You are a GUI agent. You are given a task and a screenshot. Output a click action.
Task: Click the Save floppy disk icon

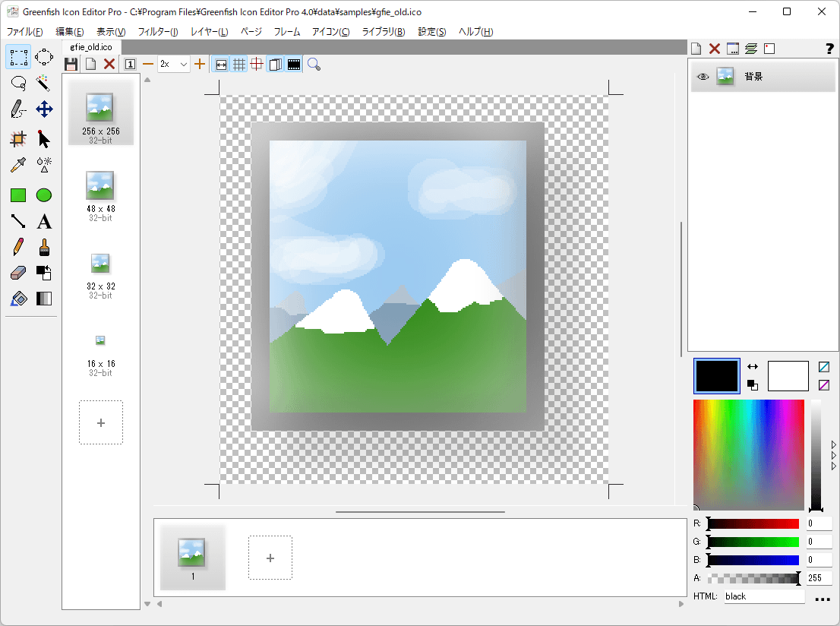71,65
